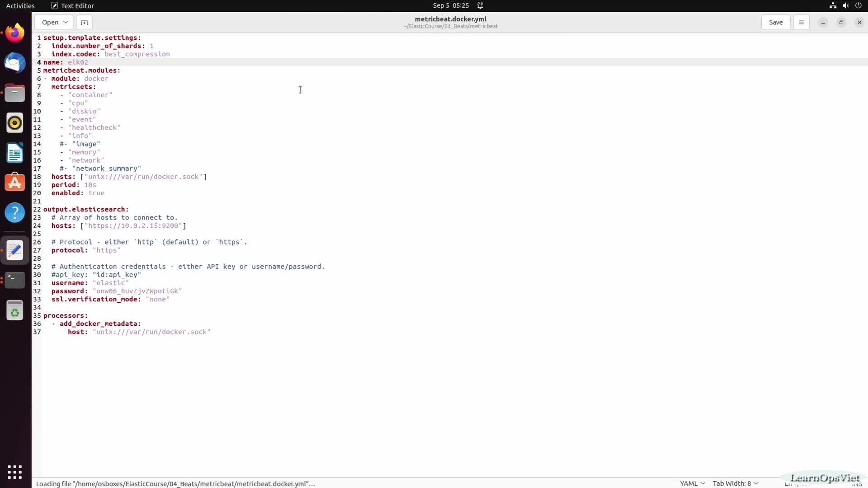Click the metricbeat.docker.yml window title

tap(451, 19)
